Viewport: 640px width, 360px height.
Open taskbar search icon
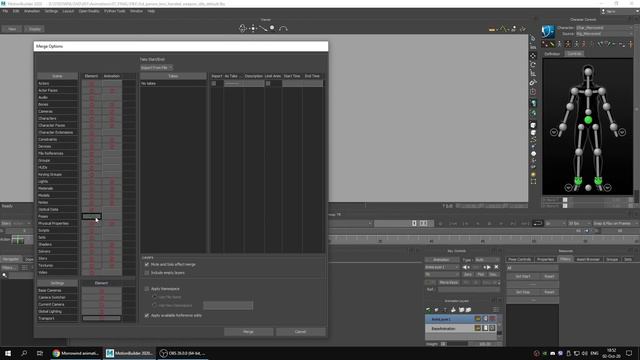(x=24, y=353)
